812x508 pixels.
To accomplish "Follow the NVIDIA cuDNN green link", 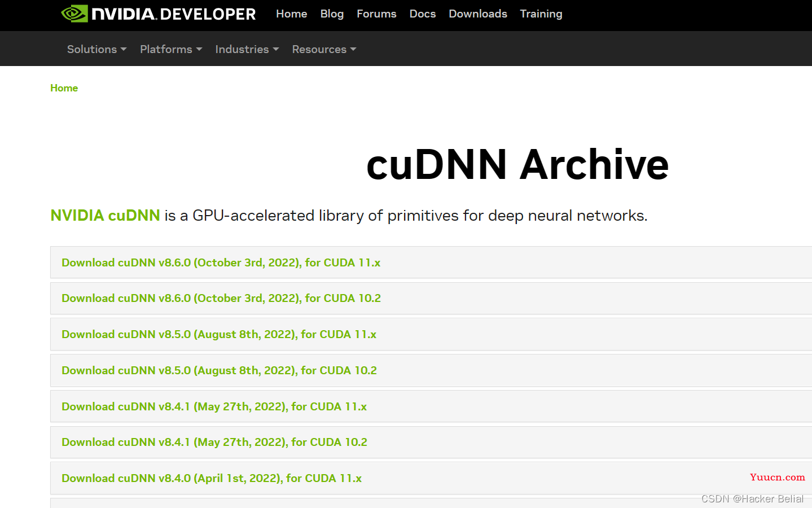I will point(106,216).
